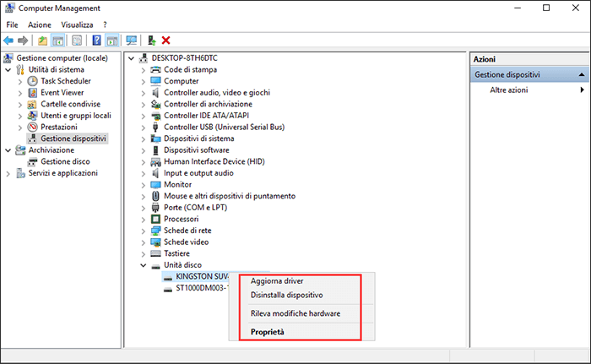This screenshot has width=591, height=364.
Task: Click the Properties sheet toolbar icon
Action: pos(77,41)
